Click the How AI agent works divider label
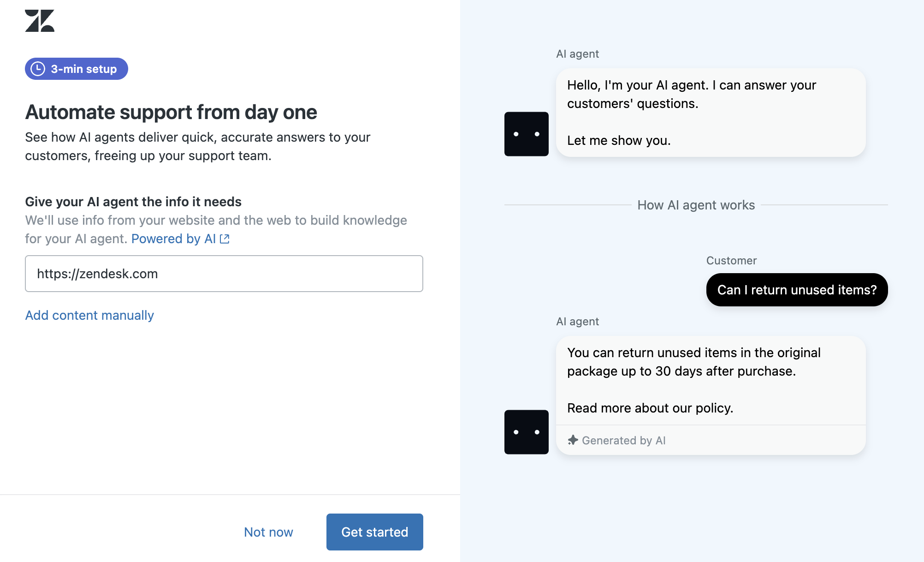924x562 pixels. coord(696,205)
